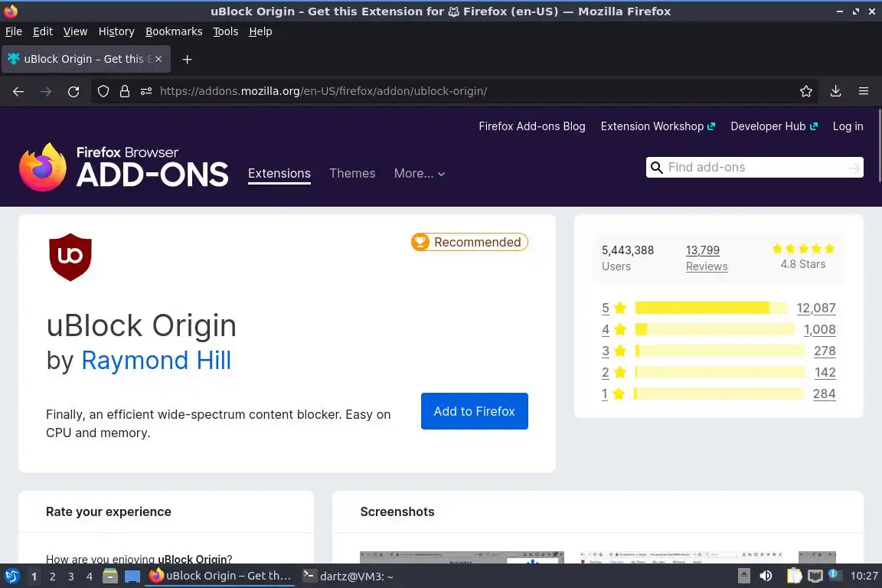Screen dimensions: 882x588
Task: Open the first screenshot thumbnail
Action: [x=462, y=557]
